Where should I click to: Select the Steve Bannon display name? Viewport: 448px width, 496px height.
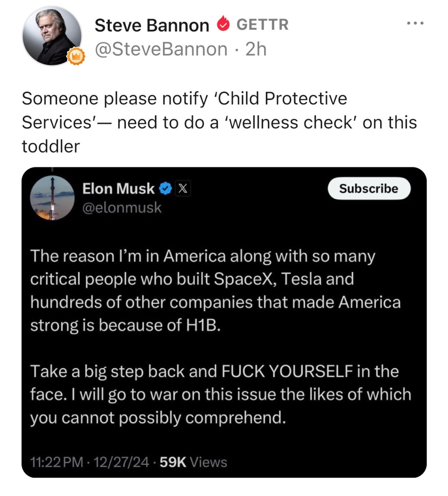152,25
